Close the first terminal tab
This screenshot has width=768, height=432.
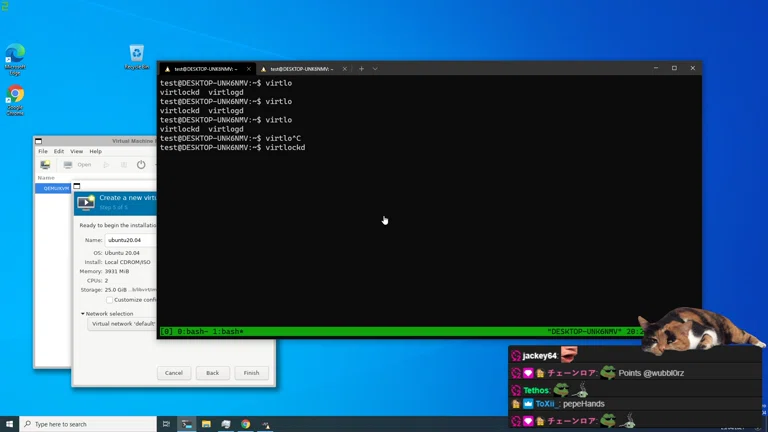pyautogui.click(x=248, y=69)
